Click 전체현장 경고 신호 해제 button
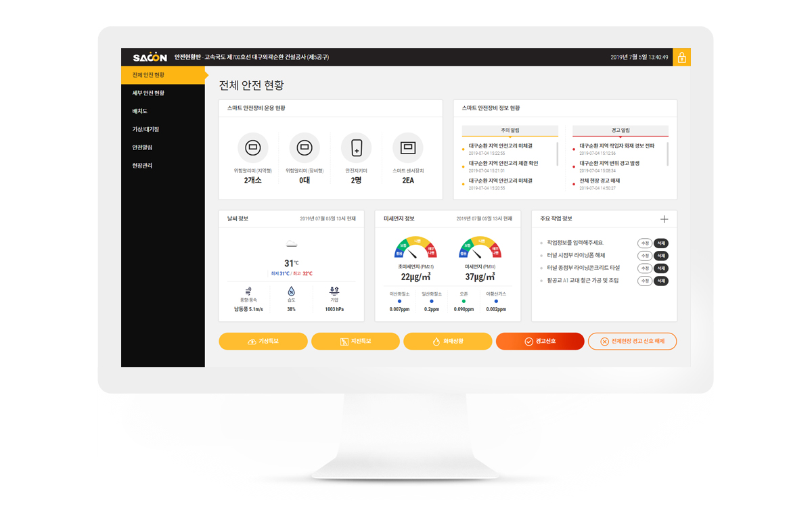Viewport: 812px width, 514px height. tap(632, 342)
